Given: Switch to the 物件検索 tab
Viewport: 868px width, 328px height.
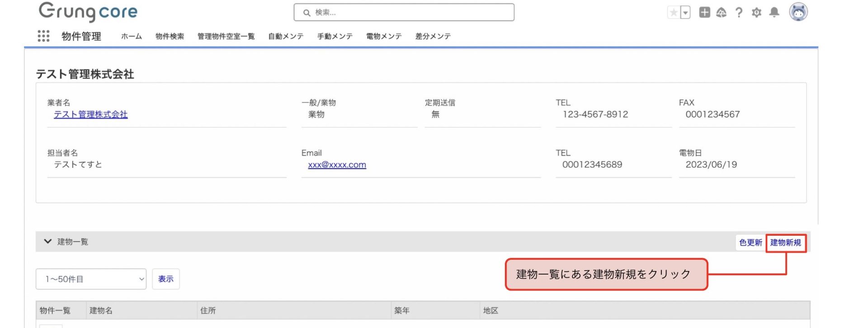Looking at the screenshot, I should [170, 37].
